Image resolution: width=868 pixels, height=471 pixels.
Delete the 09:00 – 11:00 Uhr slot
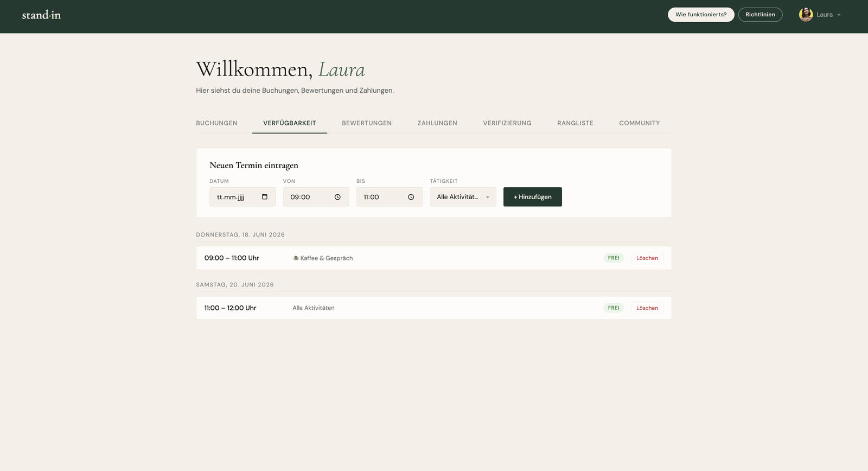[647, 258]
